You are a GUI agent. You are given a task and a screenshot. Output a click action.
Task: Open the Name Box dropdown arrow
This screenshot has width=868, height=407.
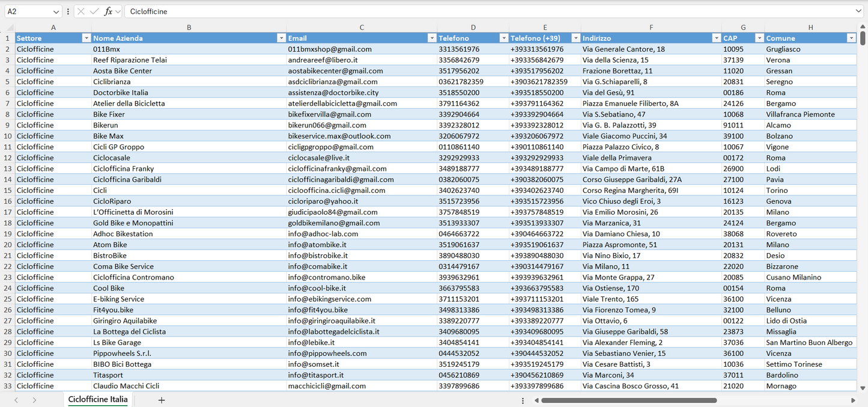click(56, 11)
